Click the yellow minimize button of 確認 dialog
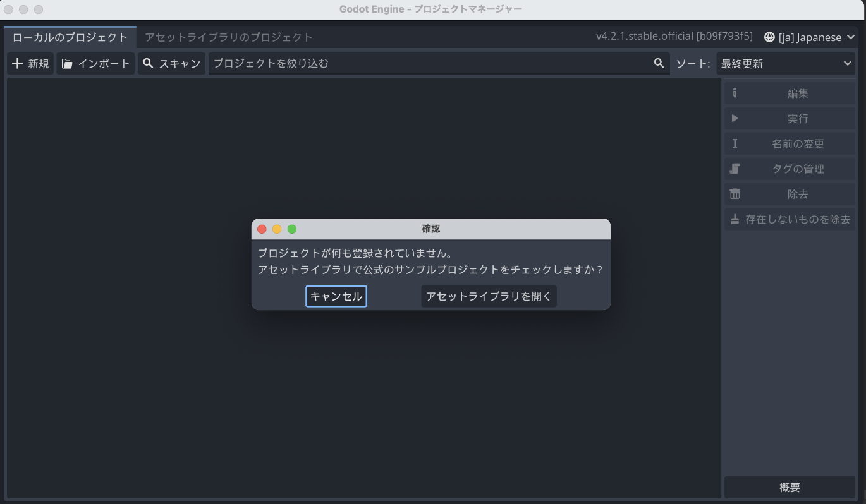 [277, 229]
